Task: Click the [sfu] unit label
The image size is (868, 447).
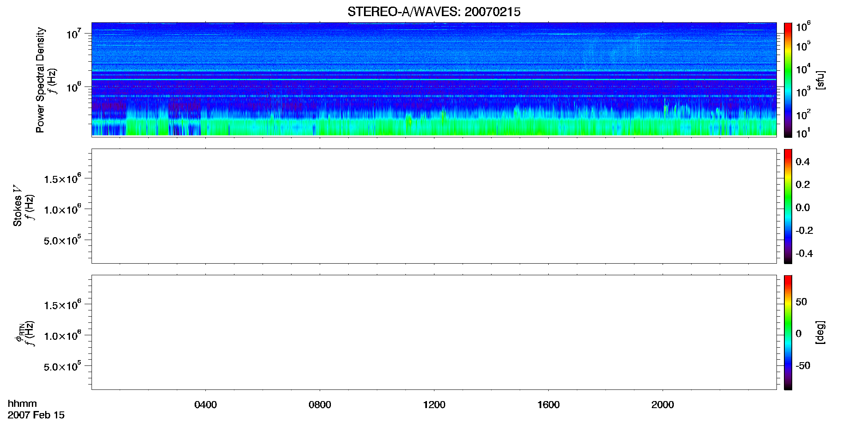Action: coord(820,80)
